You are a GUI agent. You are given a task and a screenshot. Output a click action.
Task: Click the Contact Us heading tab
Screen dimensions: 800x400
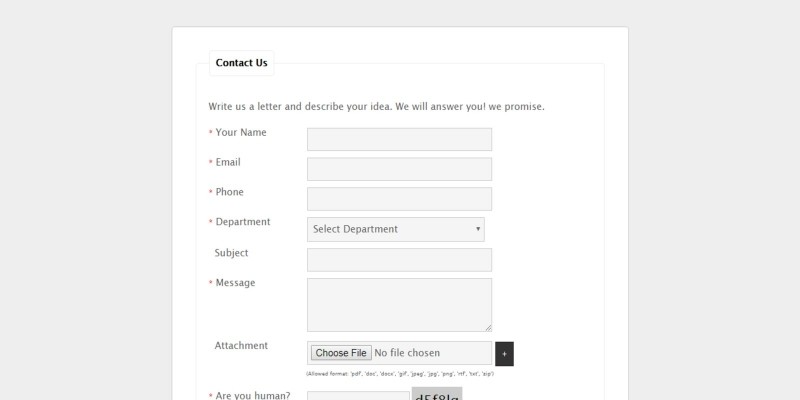click(x=241, y=63)
